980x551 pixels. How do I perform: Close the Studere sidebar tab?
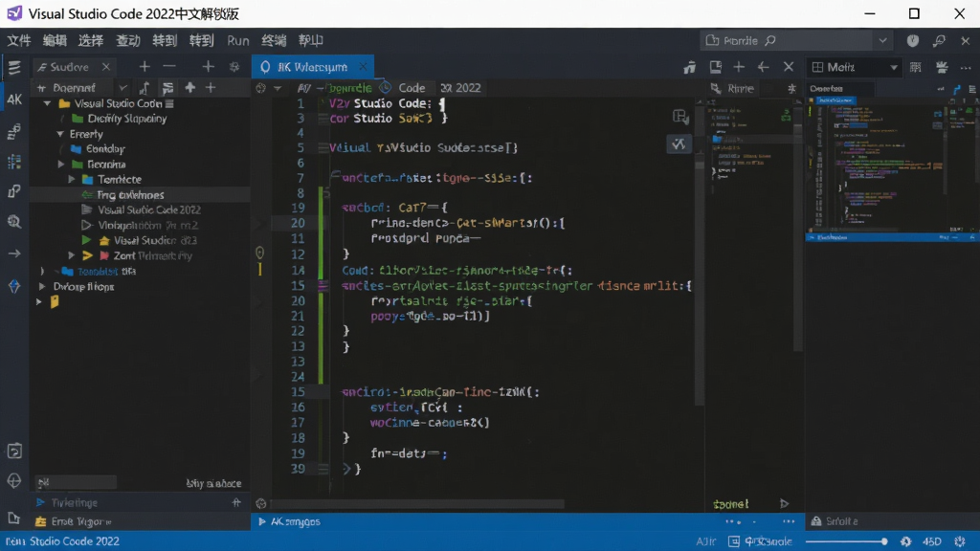[x=106, y=67]
